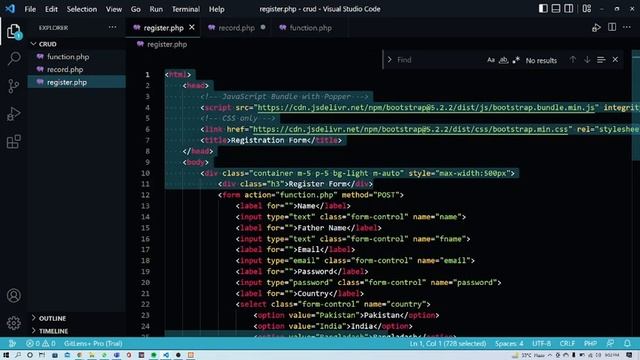Select the PHP language mode

click(590, 343)
